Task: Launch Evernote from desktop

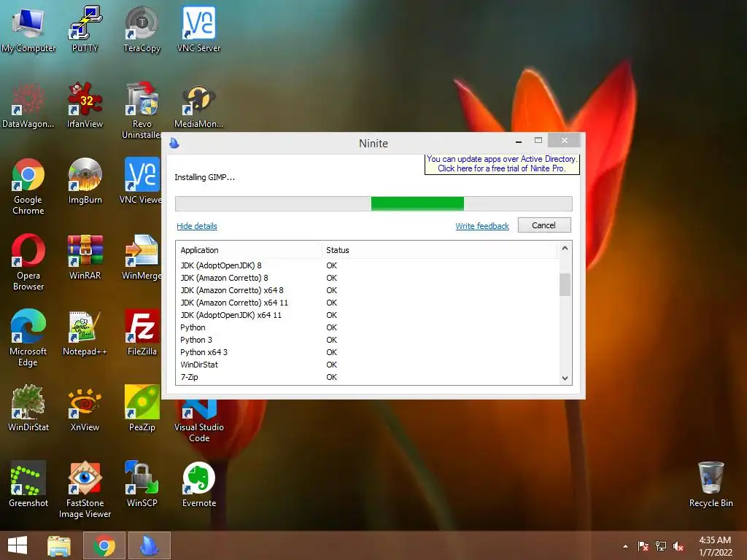Action: (x=198, y=484)
